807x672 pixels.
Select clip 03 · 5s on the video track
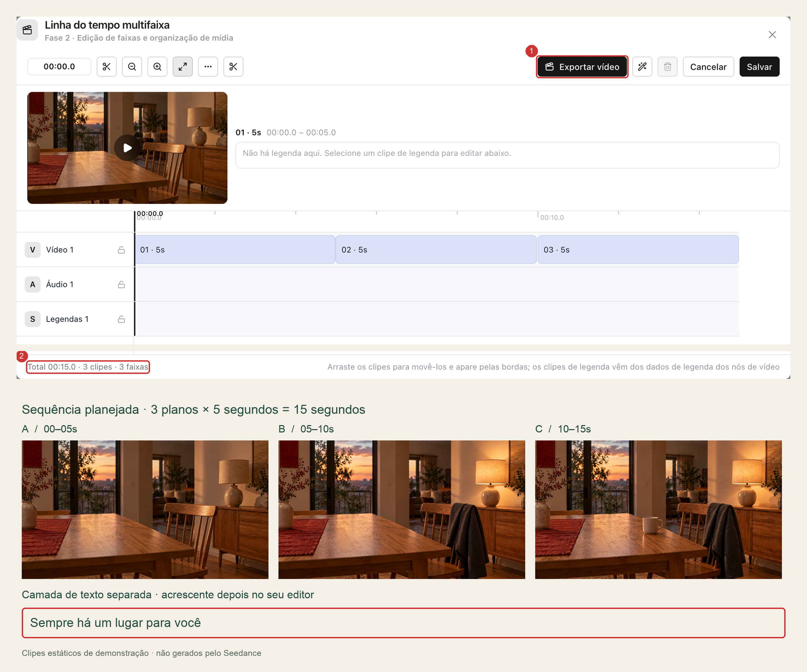point(638,250)
